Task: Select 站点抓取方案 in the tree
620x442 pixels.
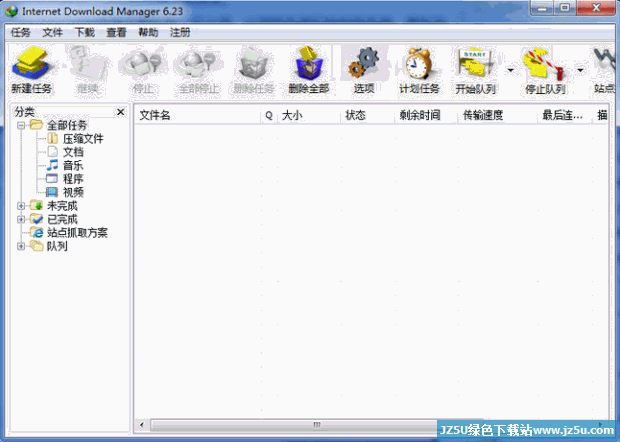Action: [69, 233]
